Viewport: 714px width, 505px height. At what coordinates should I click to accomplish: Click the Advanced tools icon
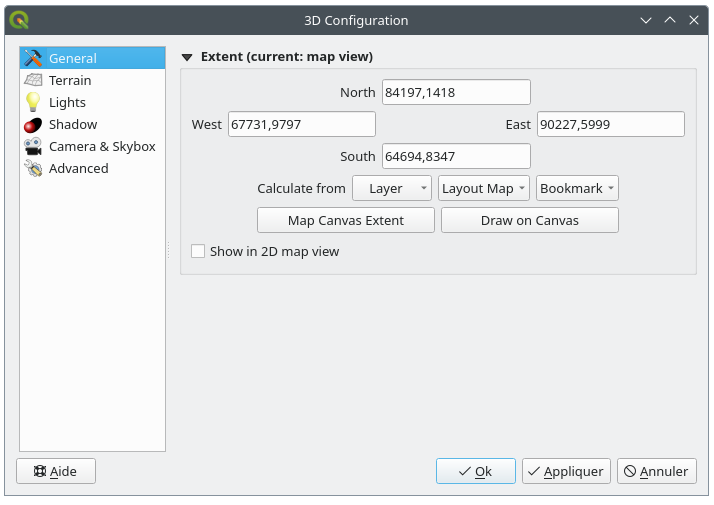(33, 168)
